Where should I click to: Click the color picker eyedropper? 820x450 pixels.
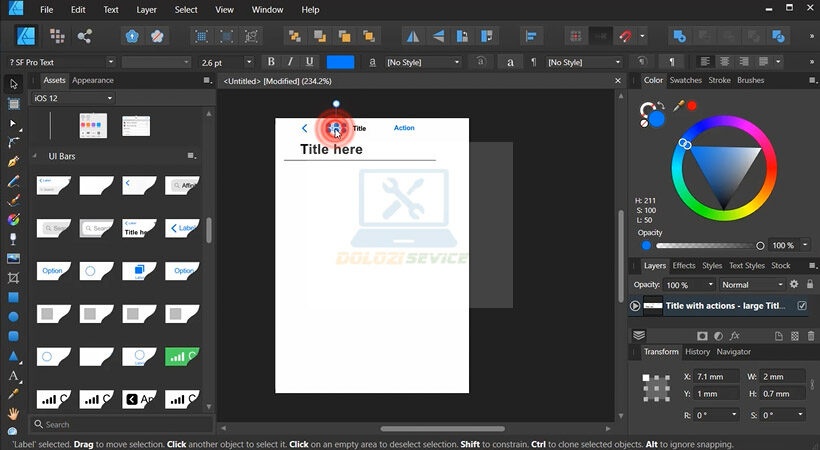(x=679, y=104)
